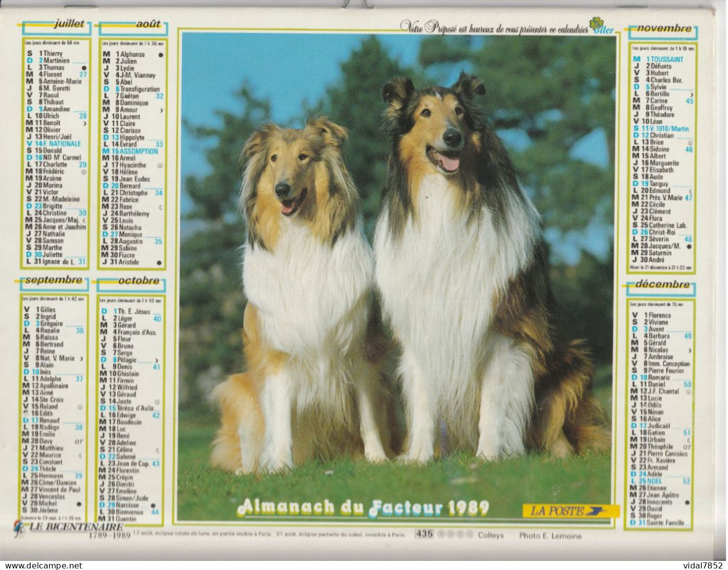Click the LA POSTE logo

pyautogui.click(x=570, y=511)
